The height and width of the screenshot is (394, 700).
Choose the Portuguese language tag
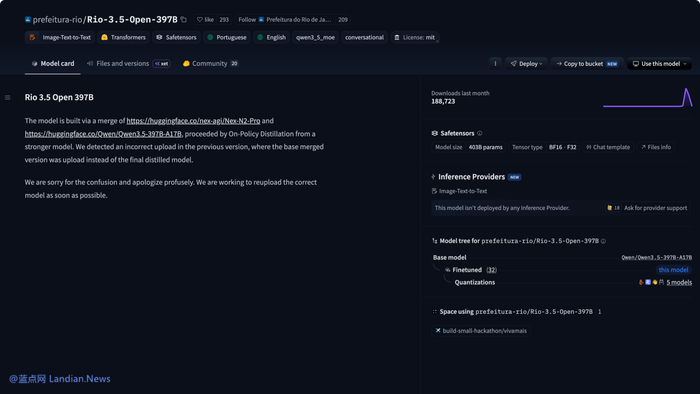226,37
